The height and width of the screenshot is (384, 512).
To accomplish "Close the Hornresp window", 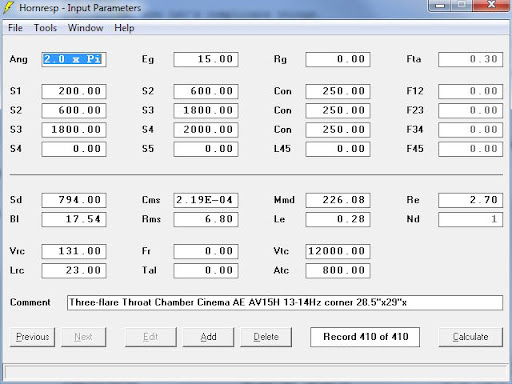I will tap(491, 5).
